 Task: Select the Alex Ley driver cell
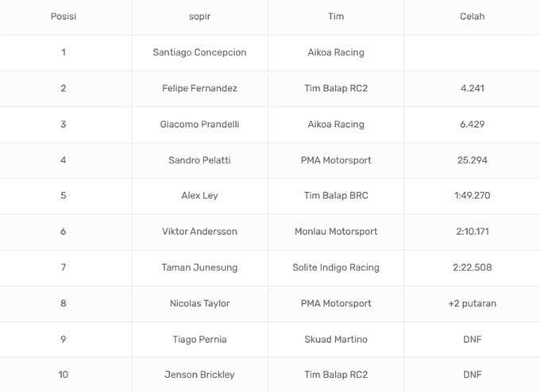click(x=199, y=195)
